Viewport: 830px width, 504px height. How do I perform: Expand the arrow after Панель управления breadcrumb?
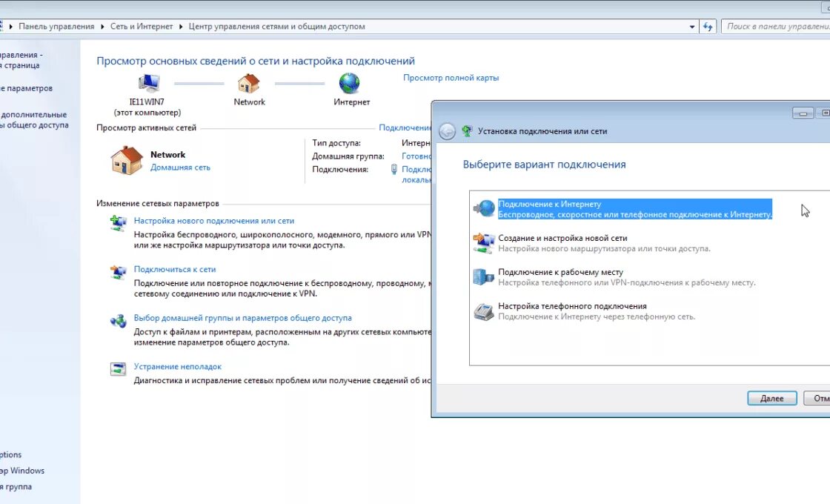(x=102, y=27)
